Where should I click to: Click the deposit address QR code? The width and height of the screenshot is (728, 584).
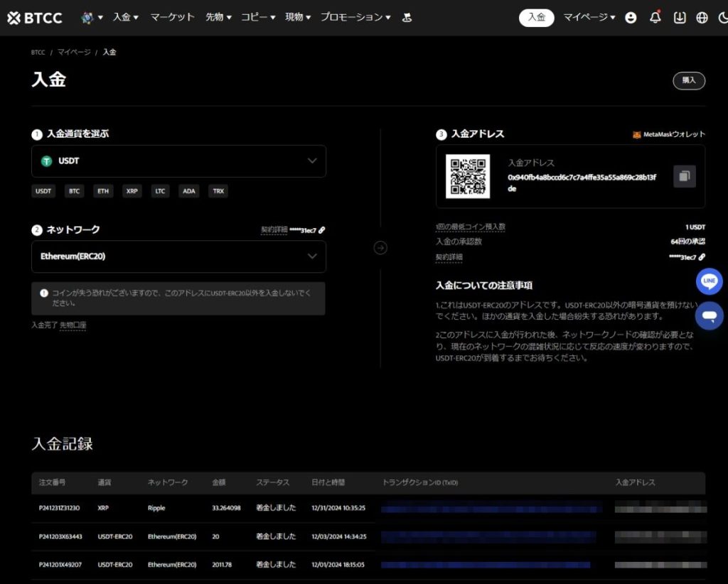coord(468,178)
